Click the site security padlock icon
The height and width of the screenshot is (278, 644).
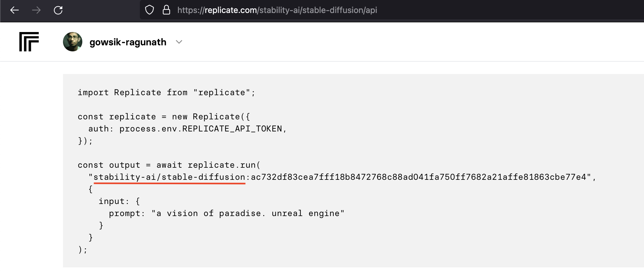166,10
